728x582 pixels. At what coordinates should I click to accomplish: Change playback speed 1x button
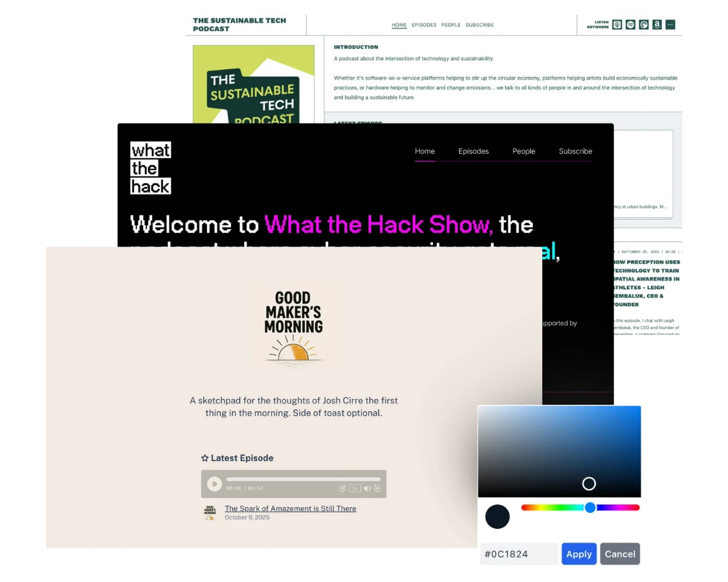click(355, 488)
